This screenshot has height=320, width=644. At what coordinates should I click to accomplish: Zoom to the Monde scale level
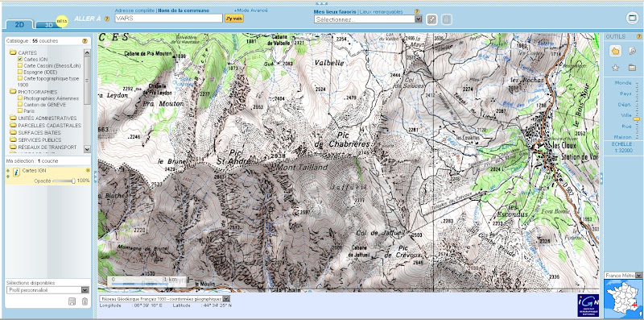[622, 83]
